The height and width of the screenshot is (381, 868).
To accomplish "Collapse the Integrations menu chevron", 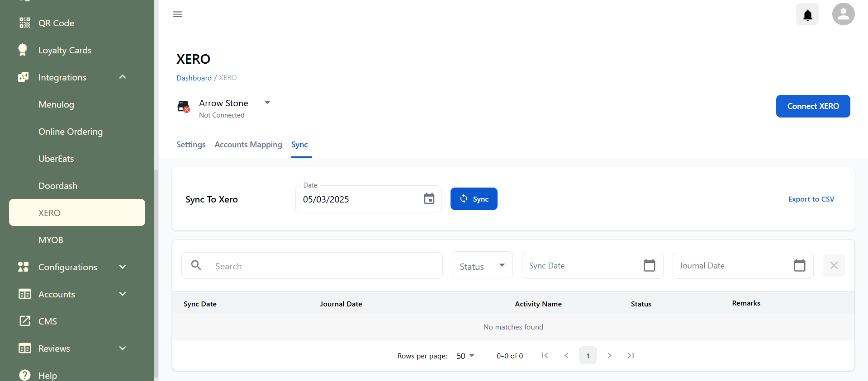I will [x=123, y=77].
